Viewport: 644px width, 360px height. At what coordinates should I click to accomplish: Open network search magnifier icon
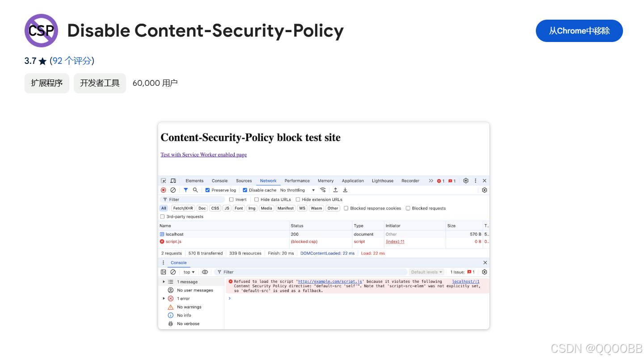pyautogui.click(x=195, y=190)
